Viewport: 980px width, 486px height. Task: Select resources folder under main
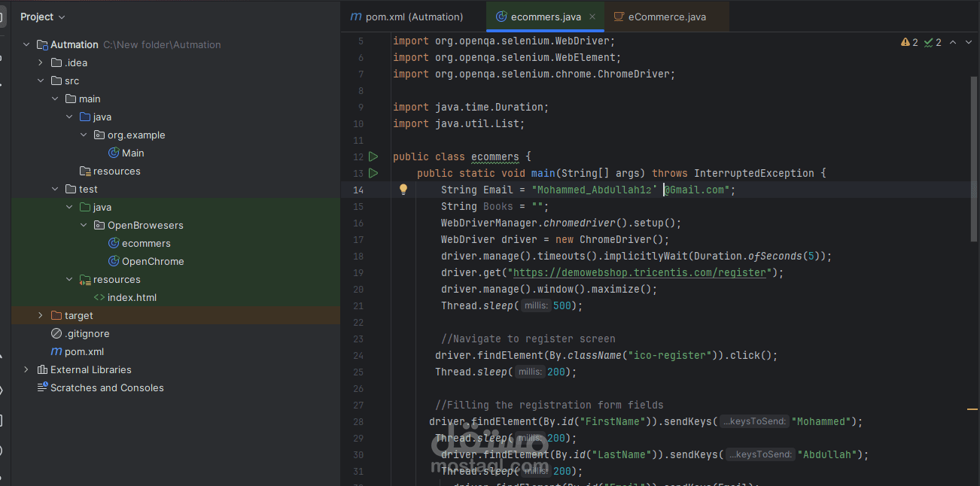coord(117,171)
